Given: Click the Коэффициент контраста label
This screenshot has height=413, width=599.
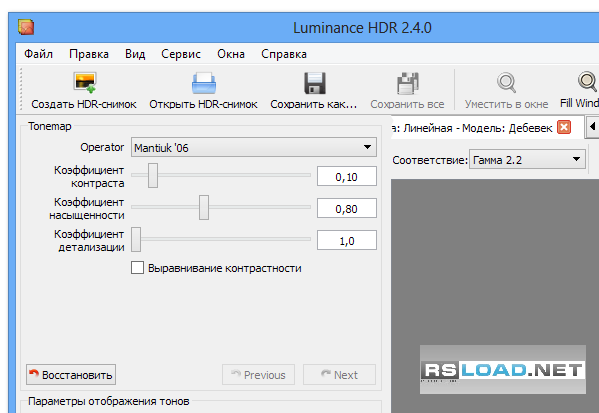Looking at the screenshot, I should click(x=89, y=176).
